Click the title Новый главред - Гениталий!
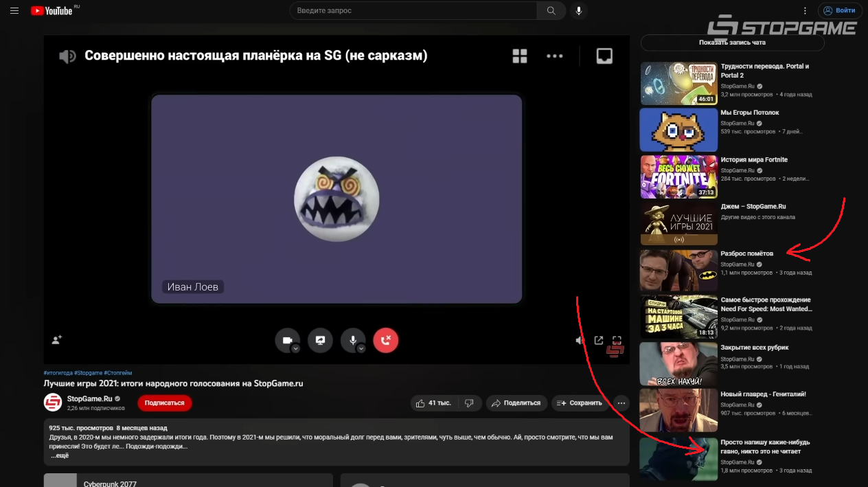 pyautogui.click(x=764, y=394)
